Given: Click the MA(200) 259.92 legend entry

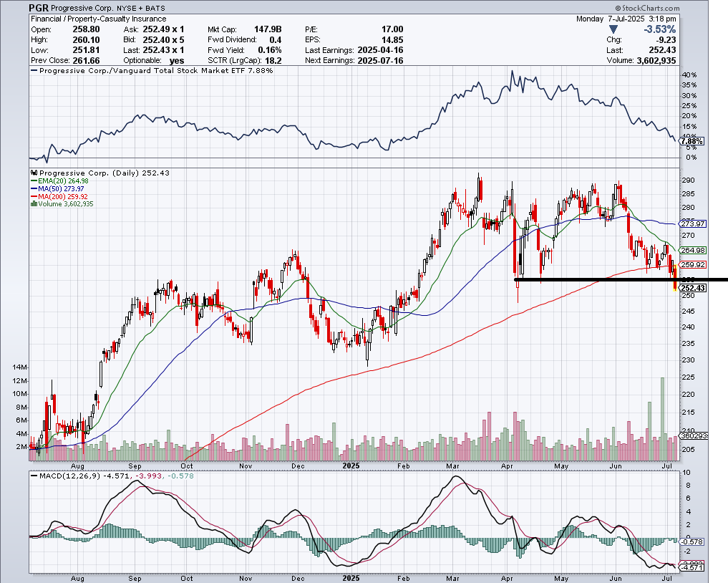Looking at the screenshot, I should coord(59,196).
